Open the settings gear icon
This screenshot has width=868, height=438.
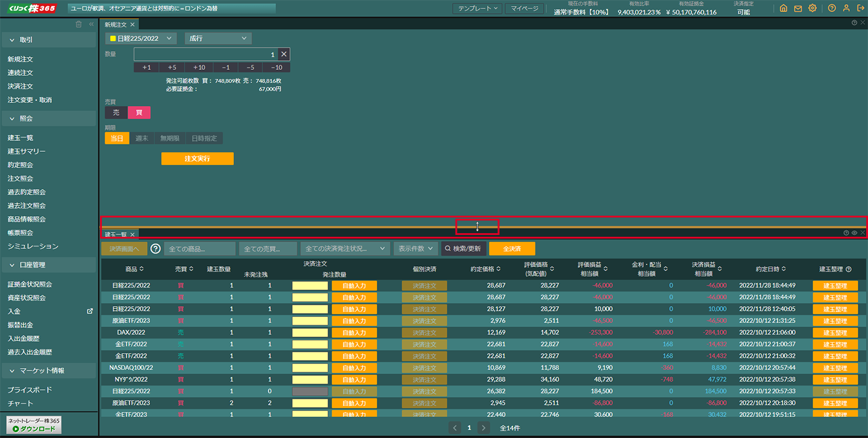(813, 8)
